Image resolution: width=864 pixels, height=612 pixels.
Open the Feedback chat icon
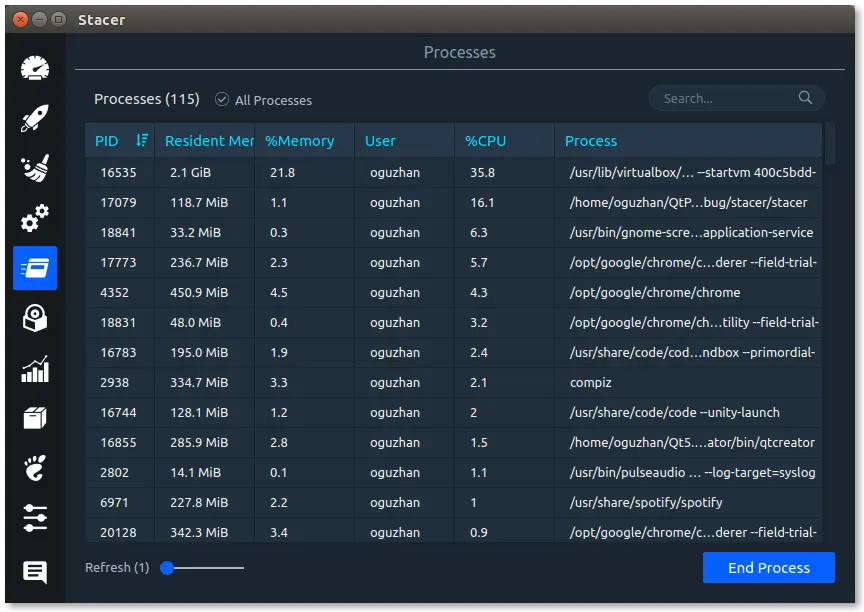pyautogui.click(x=35, y=572)
